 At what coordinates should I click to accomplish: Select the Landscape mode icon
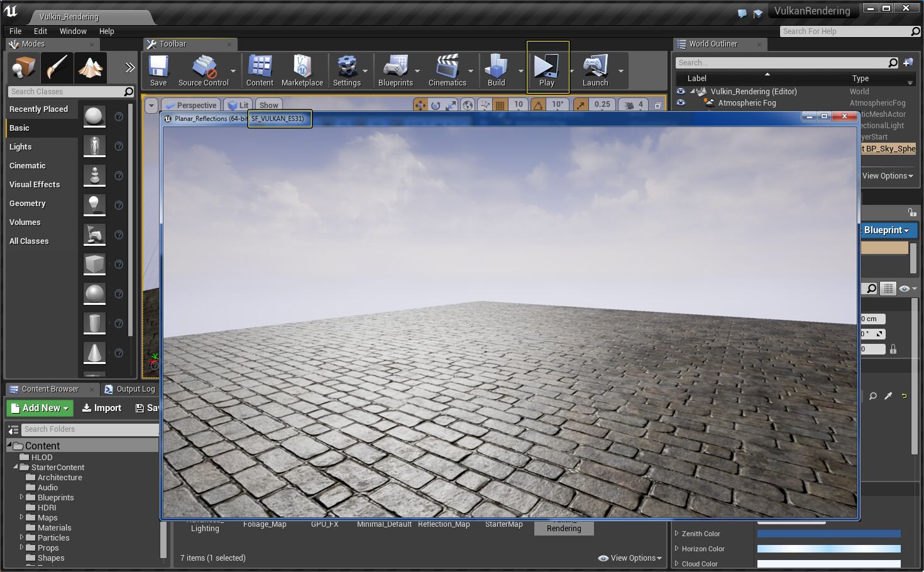tap(91, 68)
